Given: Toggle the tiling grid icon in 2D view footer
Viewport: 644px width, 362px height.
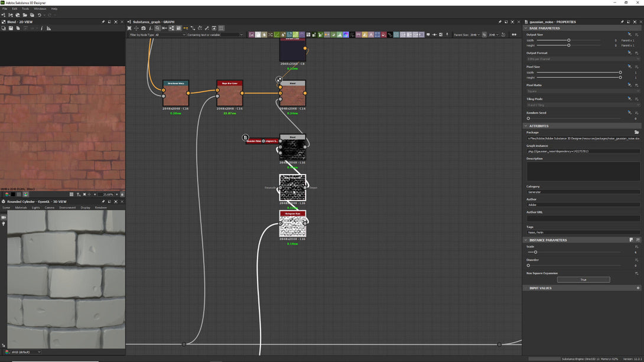Looking at the screenshot, I should tap(71, 194).
